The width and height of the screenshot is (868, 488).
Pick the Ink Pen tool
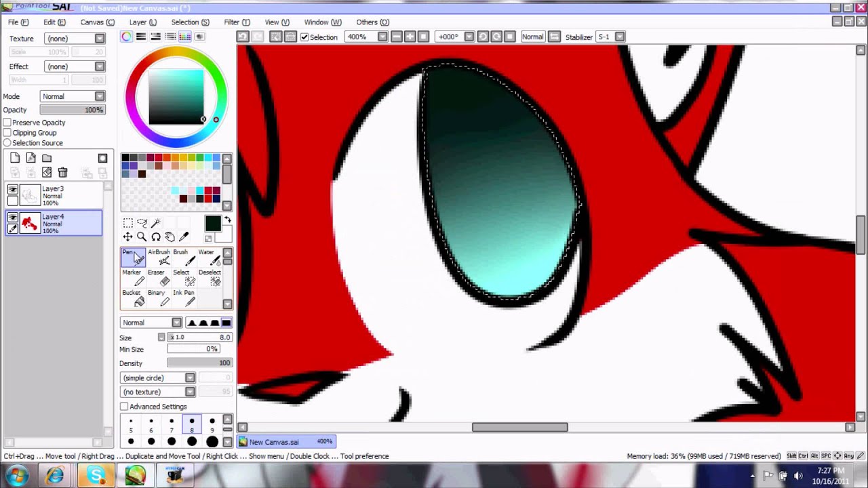click(184, 298)
